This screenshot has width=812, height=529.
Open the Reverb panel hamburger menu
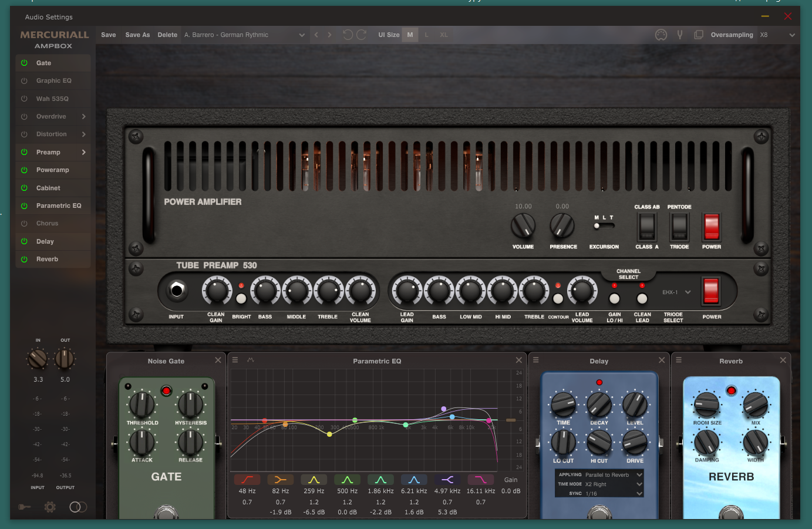(x=679, y=360)
